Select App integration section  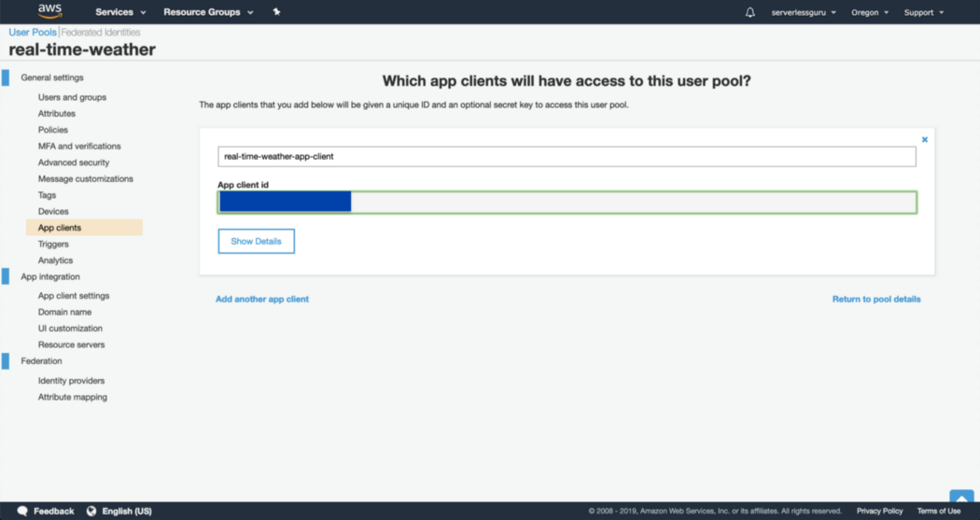pyautogui.click(x=50, y=276)
